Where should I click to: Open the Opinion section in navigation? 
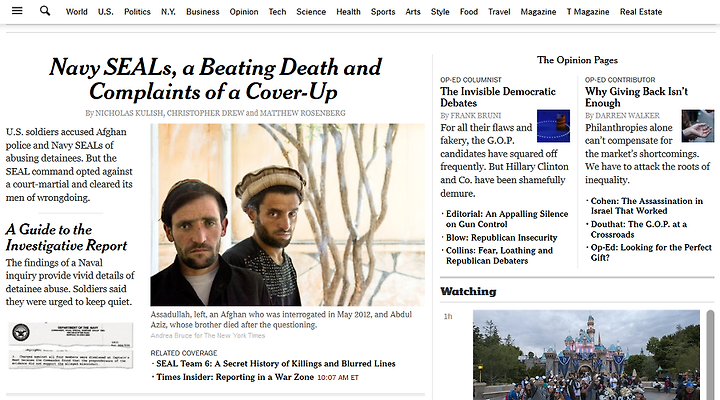[x=244, y=12]
